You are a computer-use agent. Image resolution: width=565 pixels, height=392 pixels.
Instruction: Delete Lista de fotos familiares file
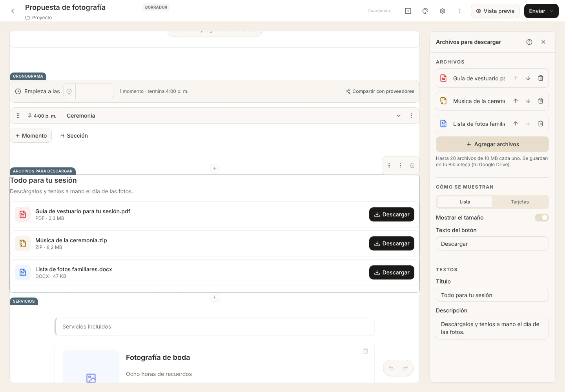541,123
